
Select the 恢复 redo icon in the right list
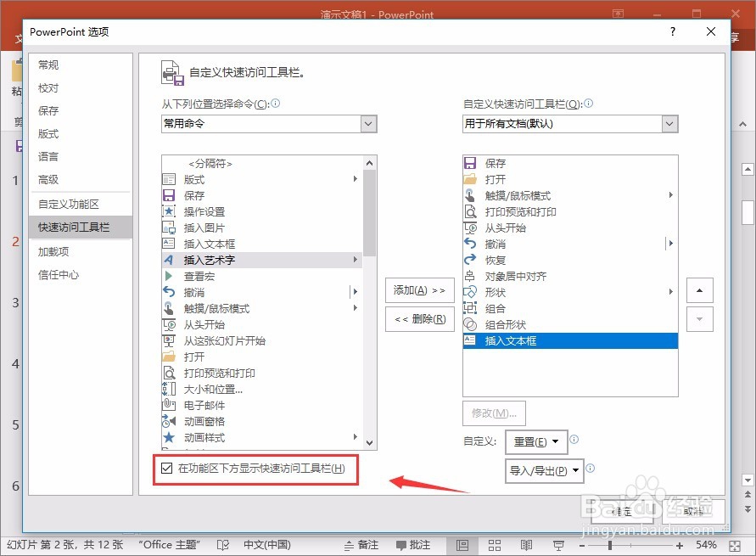pos(470,260)
